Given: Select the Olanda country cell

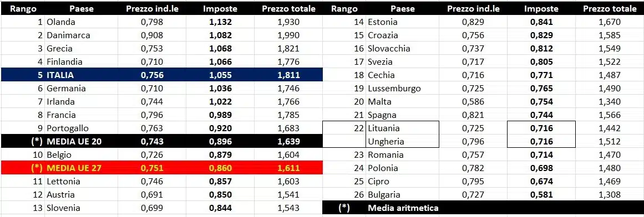Looking at the screenshot, I should [81, 22].
